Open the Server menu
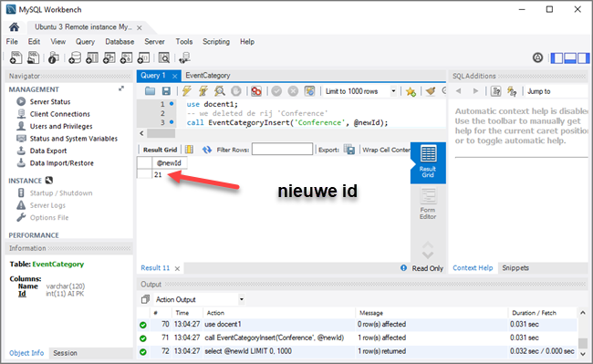 tap(154, 42)
